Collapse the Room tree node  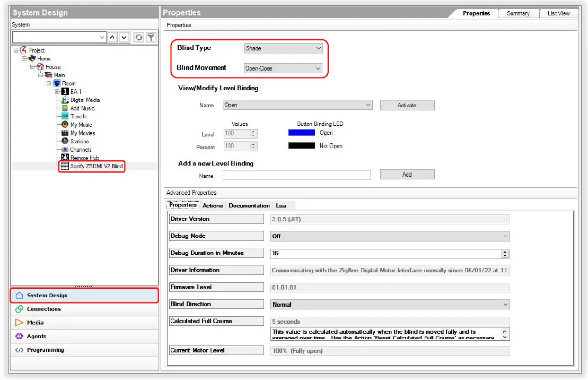[49, 83]
